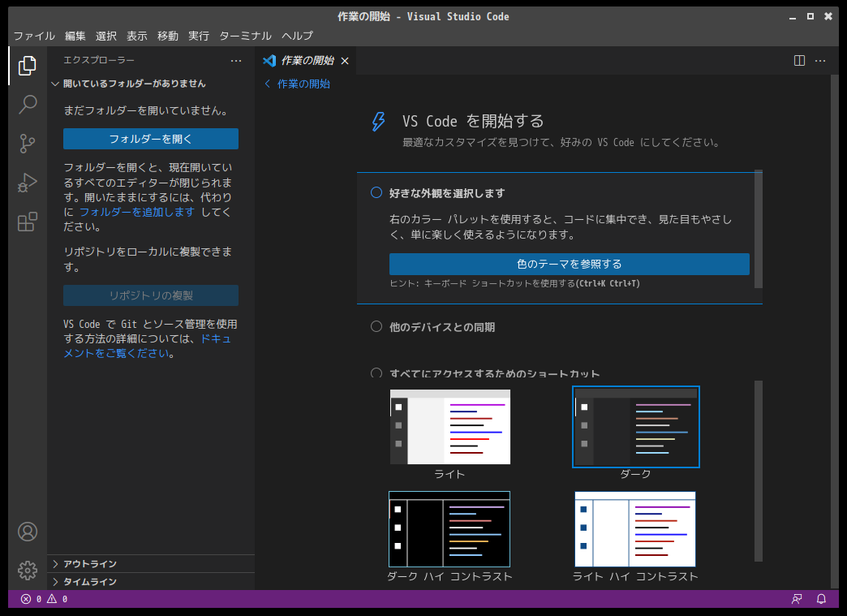Click the VS Code を開始する heading
This screenshot has height=616, width=847.
pyautogui.click(x=473, y=121)
